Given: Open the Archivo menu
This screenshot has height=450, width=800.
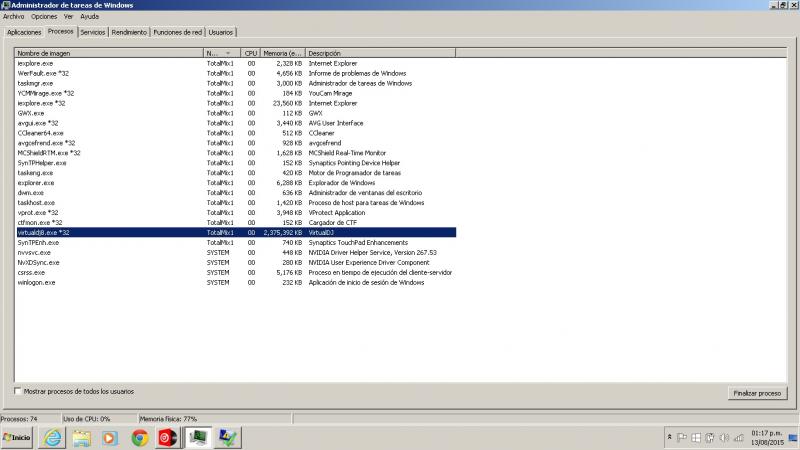Looking at the screenshot, I should coord(14,16).
